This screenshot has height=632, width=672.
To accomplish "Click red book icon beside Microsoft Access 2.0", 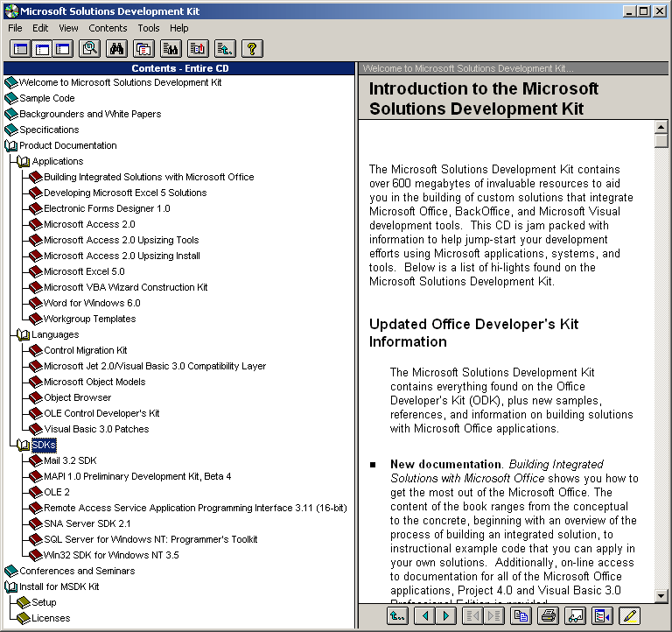I will (36, 224).
